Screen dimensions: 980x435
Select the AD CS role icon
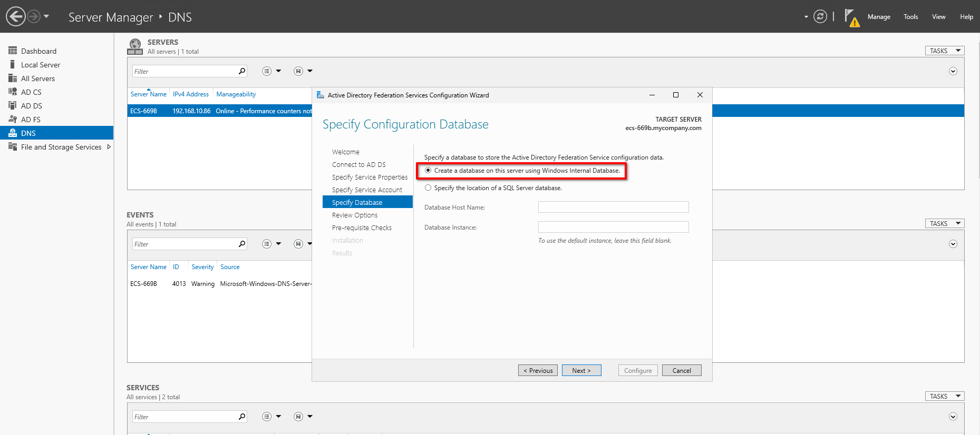[13, 92]
